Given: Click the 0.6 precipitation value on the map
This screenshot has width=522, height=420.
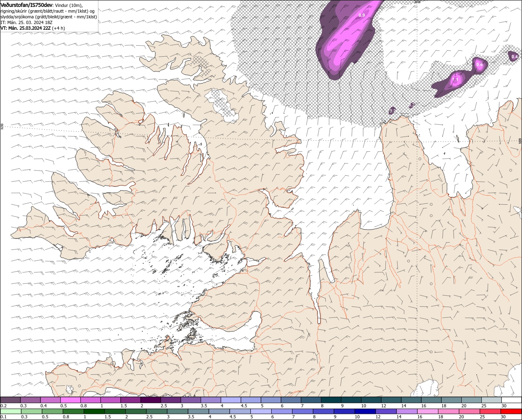Looking at the screenshot, I should point(480,64).
